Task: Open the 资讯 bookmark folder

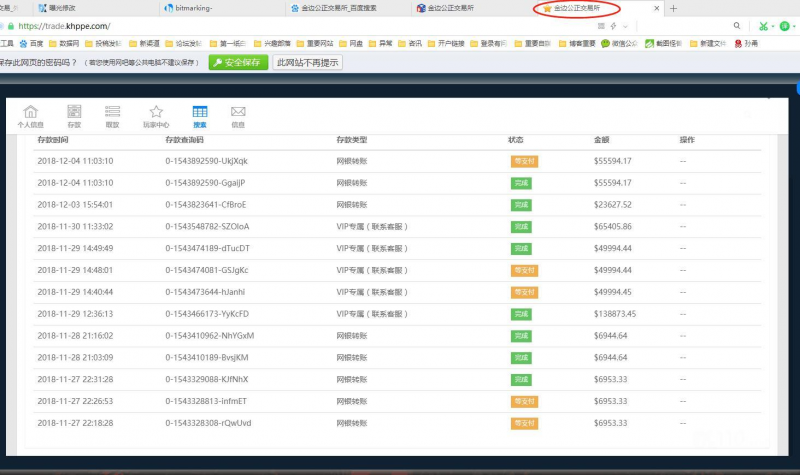Action: (410, 44)
